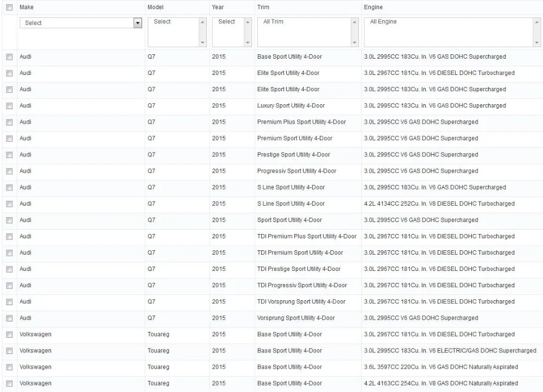Click 3.6L 3597CC V6 GAS engine cell
The width and height of the screenshot is (543, 392).
tap(441, 366)
